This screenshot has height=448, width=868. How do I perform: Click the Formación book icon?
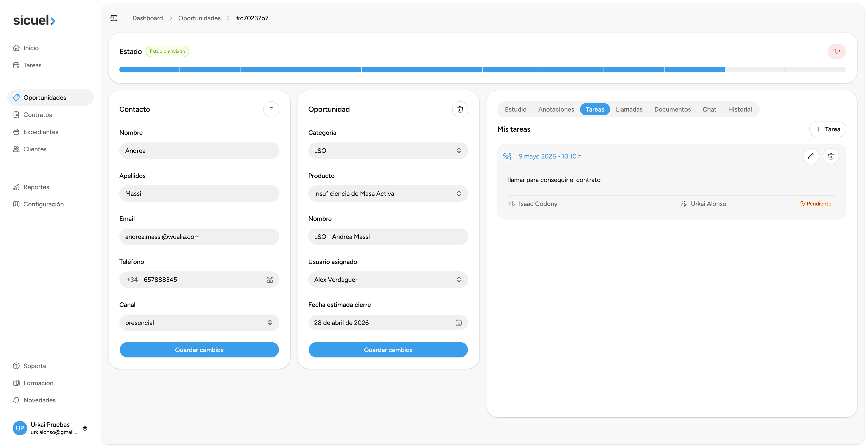click(16, 383)
